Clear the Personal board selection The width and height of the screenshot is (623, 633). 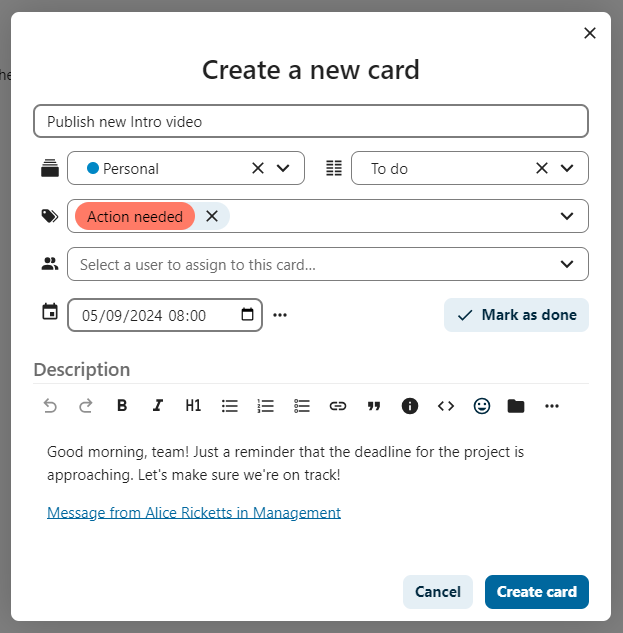pyautogui.click(x=258, y=168)
